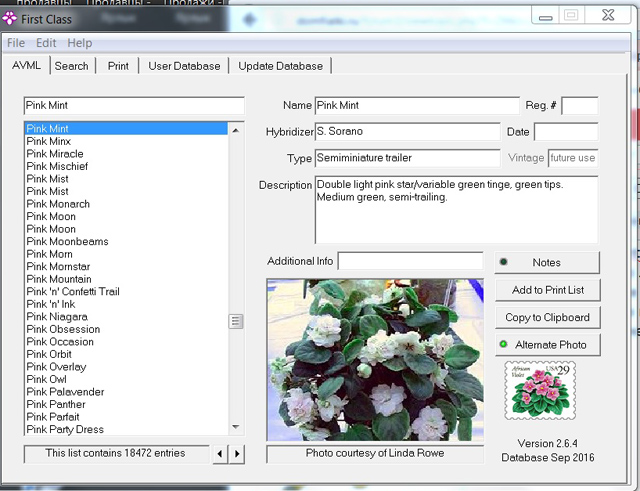This screenshot has width=640, height=491.
Task: Minimize the First Class window
Action: click(x=545, y=16)
